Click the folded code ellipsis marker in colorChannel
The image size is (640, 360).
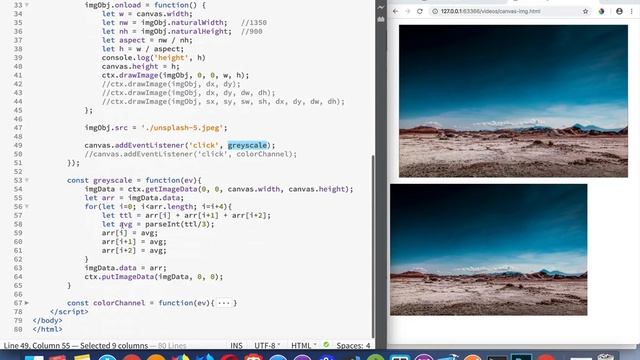coord(224,303)
